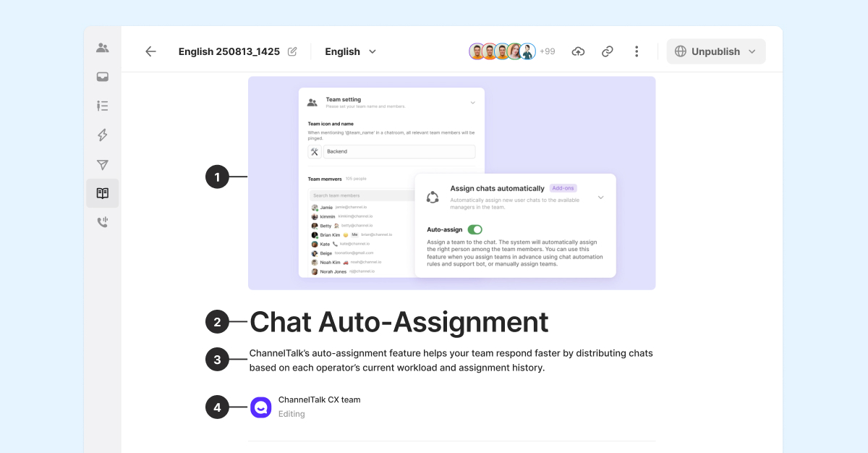
Task: Click the Unpublish button
Action: [x=716, y=51]
